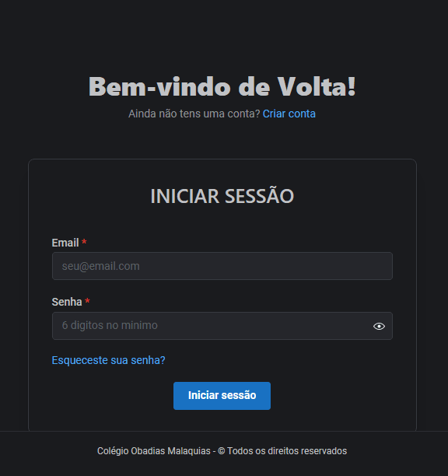Image resolution: width=448 pixels, height=476 pixels.
Task: Follow the Esqueceste sua senha? link
Action: pyautogui.click(x=108, y=360)
